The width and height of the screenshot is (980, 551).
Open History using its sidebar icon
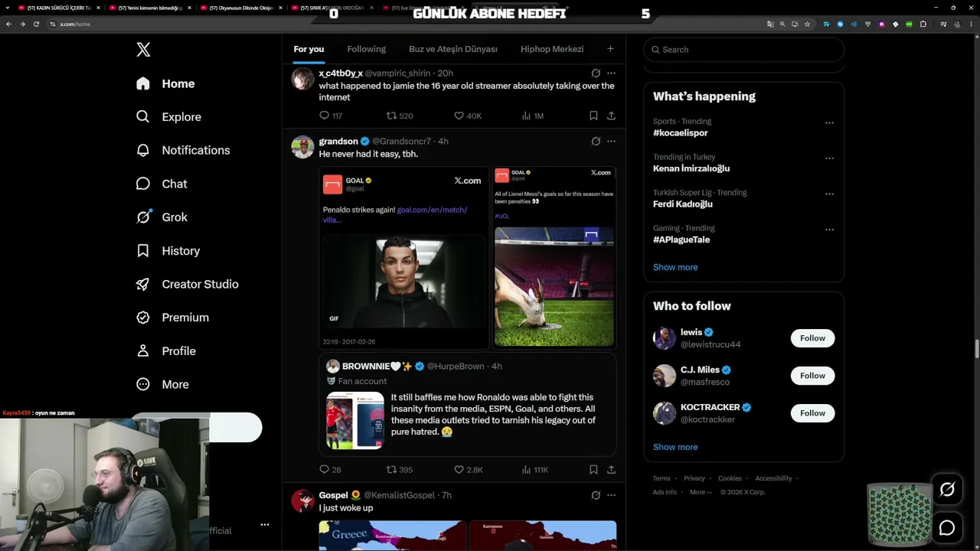coord(143,250)
